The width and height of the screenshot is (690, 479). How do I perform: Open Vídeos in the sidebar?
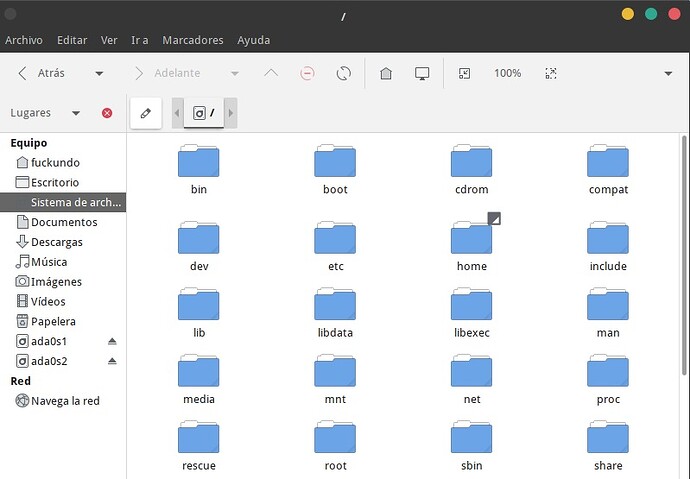(x=63, y=301)
